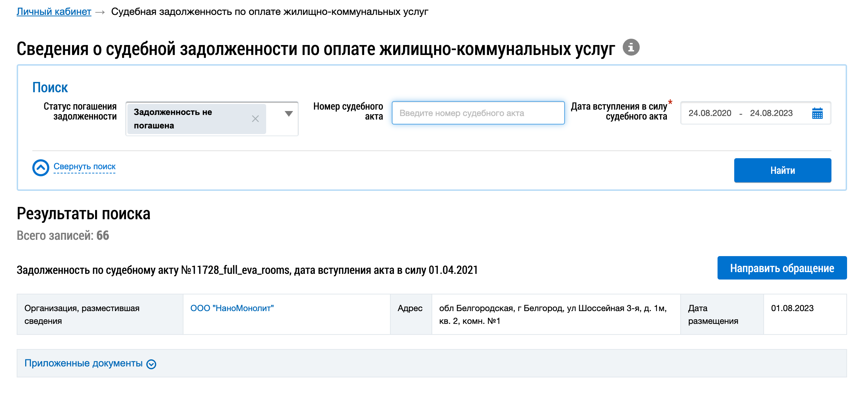Click the circular collapse-search chevron icon
This screenshot has height=398, width=868.
pos(41,168)
